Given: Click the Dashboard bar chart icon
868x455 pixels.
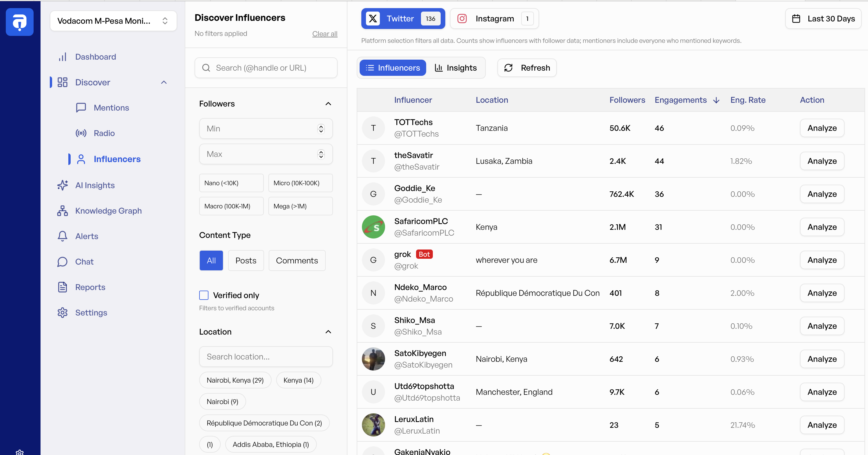Looking at the screenshot, I should point(62,56).
